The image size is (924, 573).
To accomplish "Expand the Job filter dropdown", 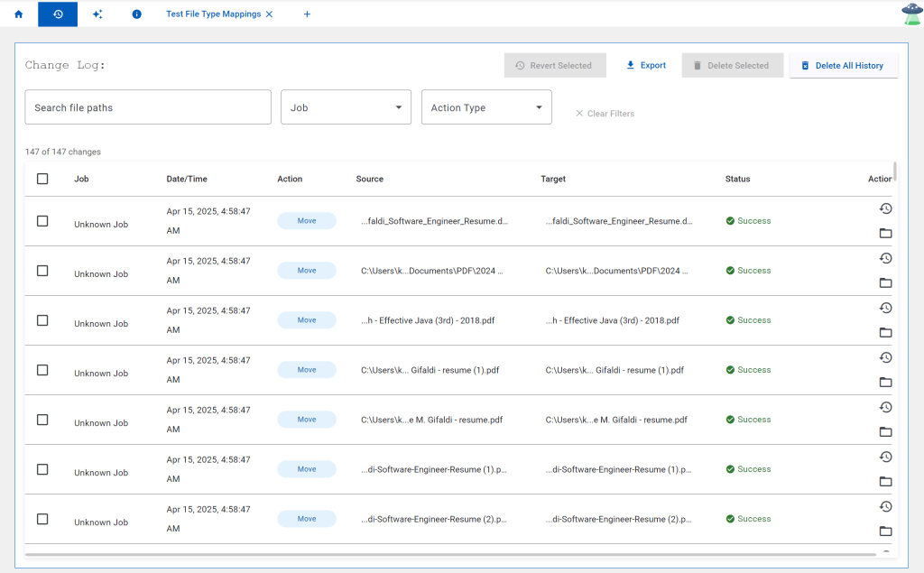I will coord(346,107).
